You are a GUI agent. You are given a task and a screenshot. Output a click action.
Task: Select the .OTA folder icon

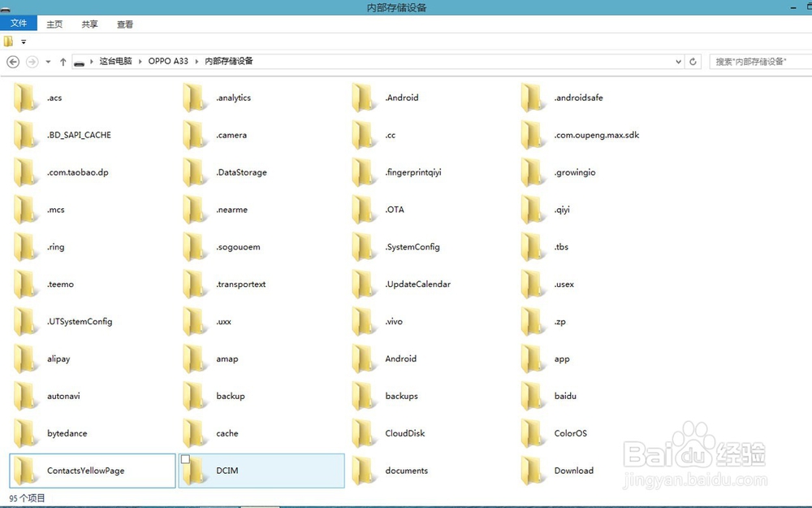click(364, 210)
